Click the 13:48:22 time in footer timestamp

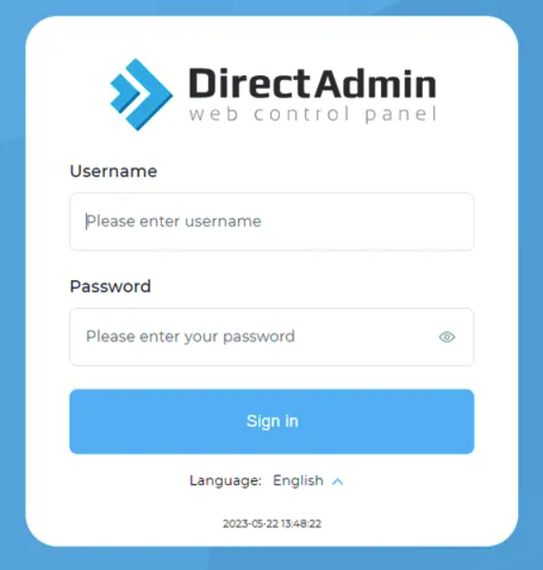tap(301, 524)
